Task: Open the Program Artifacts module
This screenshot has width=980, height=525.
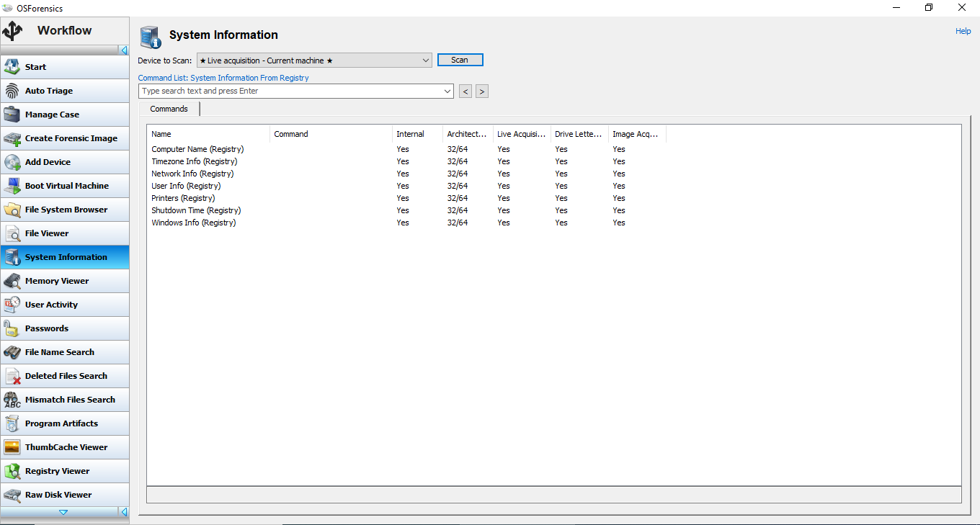Action: (x=65, y=423)
